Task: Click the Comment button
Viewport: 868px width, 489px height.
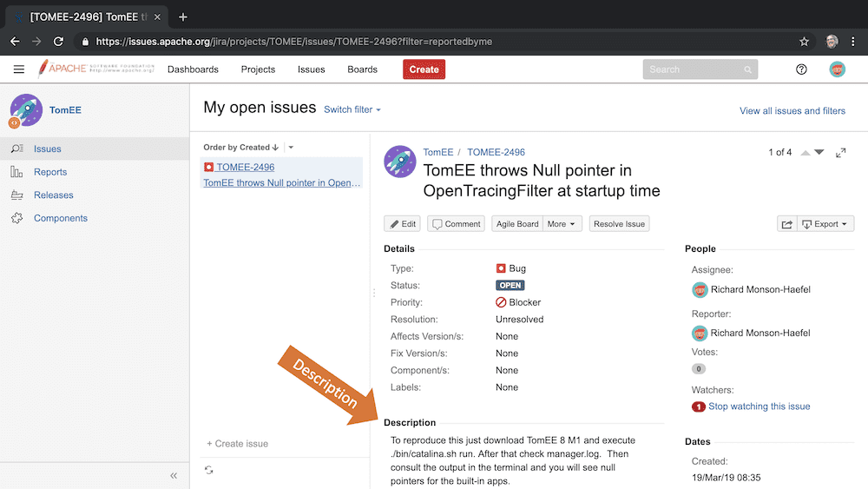Action: [x=457, y=224]
